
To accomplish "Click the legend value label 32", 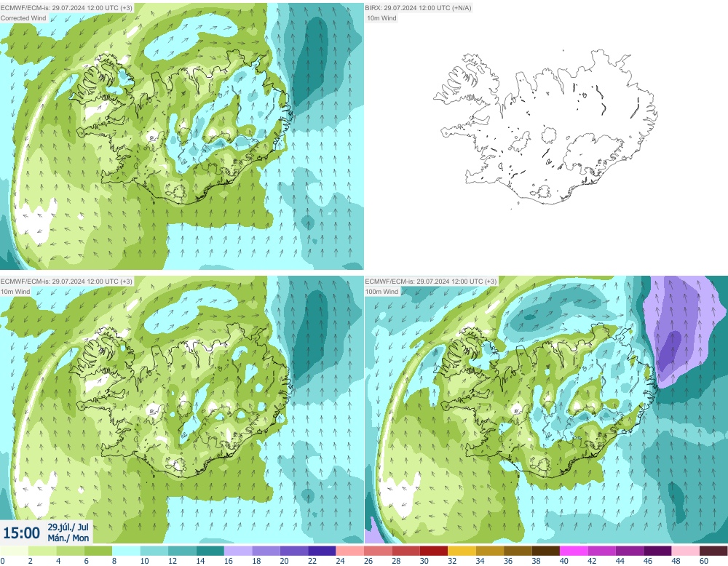I will click(x=452, y=561).
